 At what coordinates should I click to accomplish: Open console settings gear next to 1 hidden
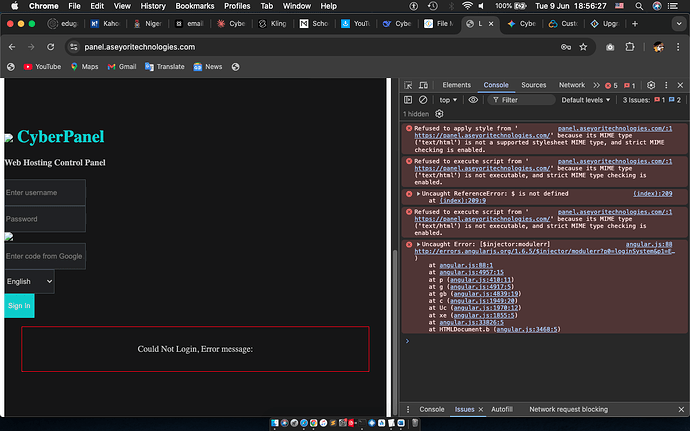439,114
